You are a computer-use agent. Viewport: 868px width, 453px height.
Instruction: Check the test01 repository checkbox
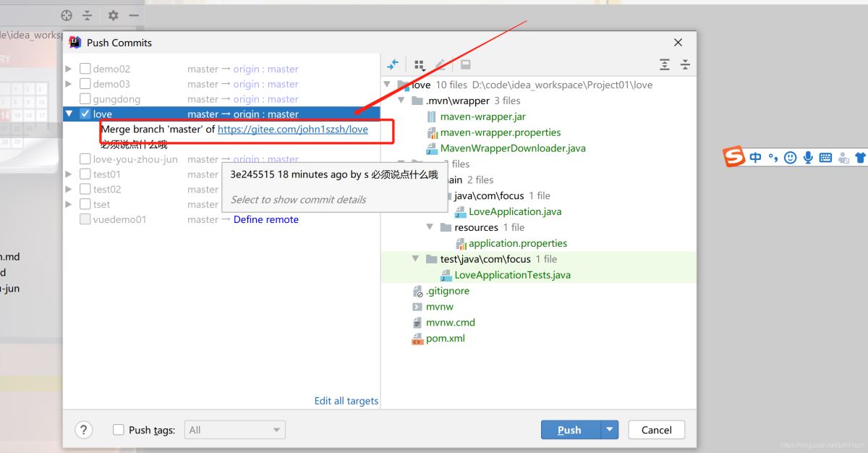pos(85,174)
